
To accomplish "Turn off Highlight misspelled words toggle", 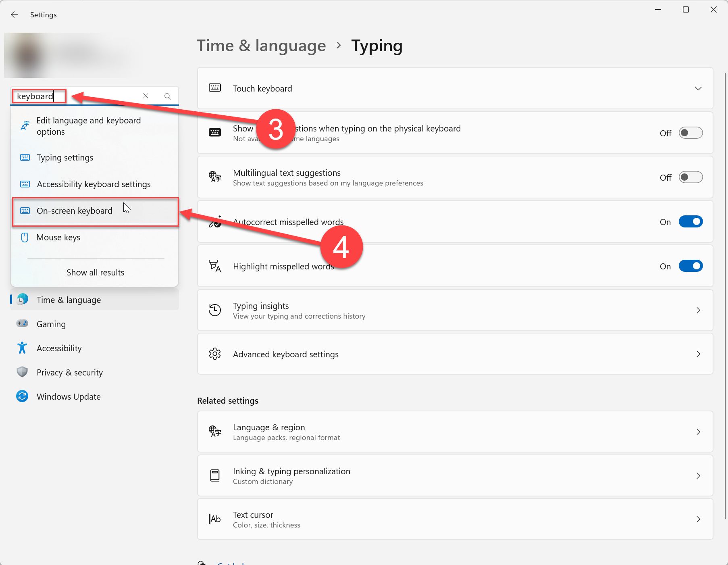I will click(691, 266).
